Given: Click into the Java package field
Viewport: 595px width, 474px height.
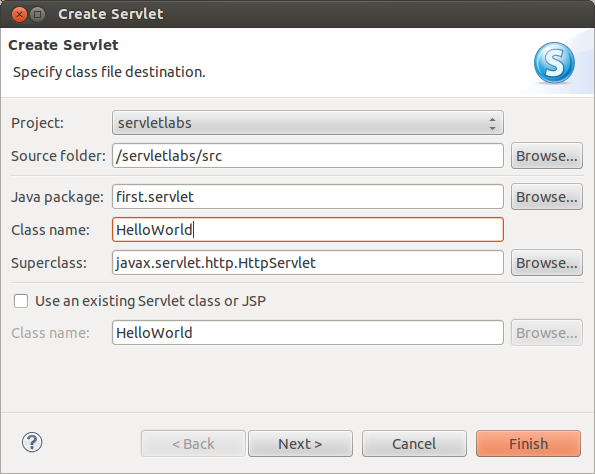Looking at the screenshot, I should (308, 197).
